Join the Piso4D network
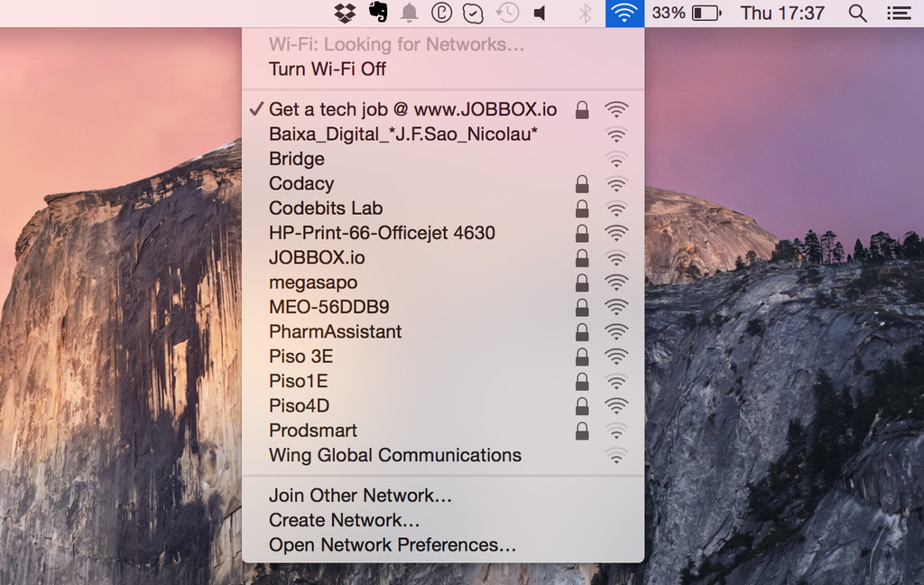This screenshot has height=585, width=924. [442, 405]
